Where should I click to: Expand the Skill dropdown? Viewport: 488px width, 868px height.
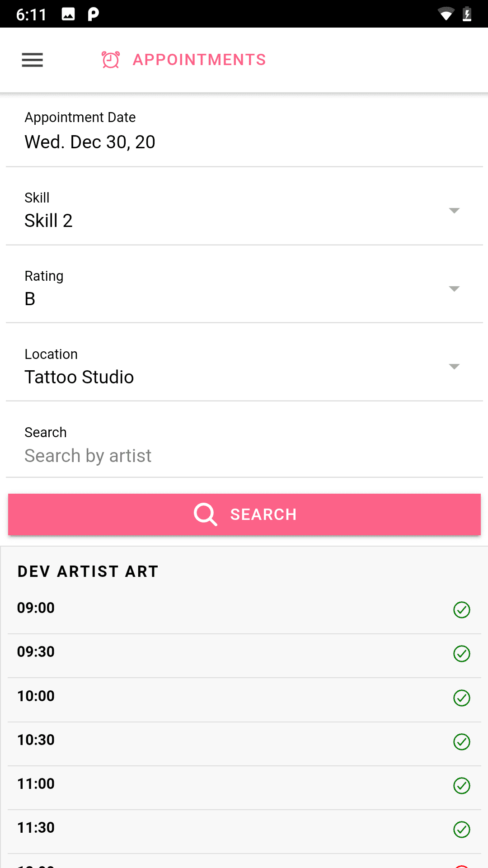point(454,211)
